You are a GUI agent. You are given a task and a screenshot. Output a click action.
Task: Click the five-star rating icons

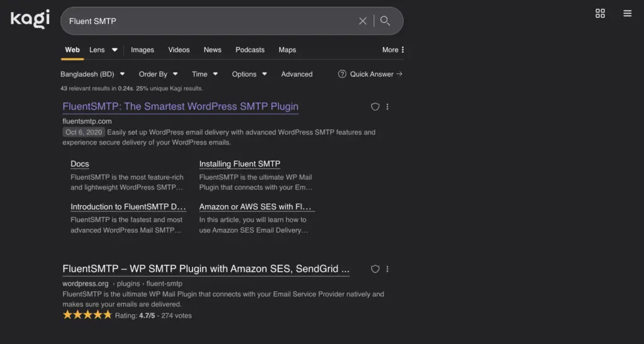87,315
